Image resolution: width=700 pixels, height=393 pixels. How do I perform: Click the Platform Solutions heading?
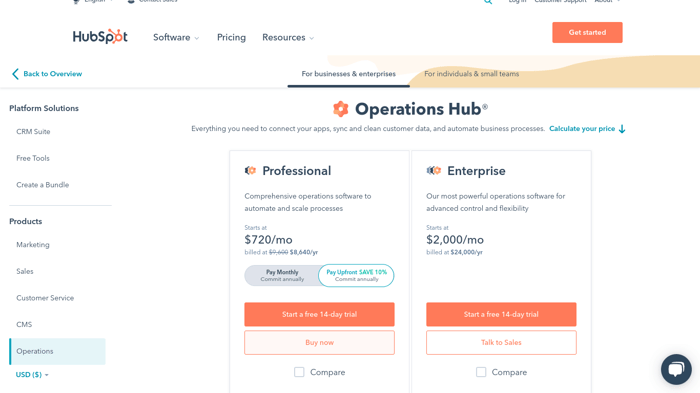pyautogui.click(x=44, y=108)
